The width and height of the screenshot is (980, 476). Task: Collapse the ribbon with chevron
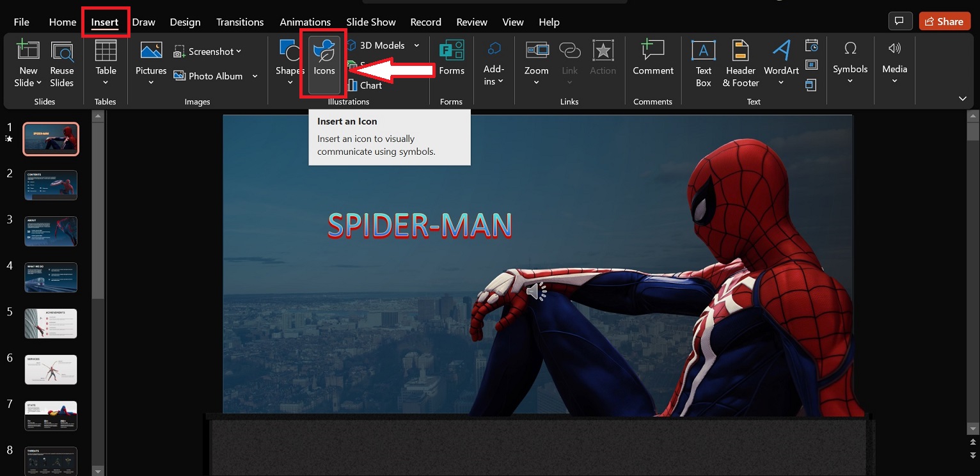click(x=963, y=99)
